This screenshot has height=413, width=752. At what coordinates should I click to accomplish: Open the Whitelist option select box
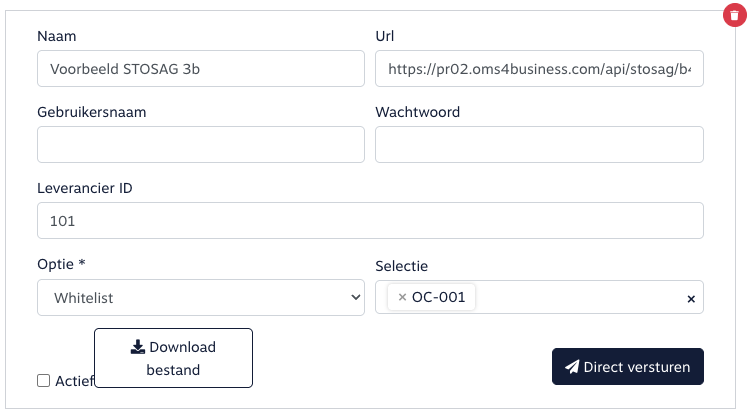pos(201,297)
